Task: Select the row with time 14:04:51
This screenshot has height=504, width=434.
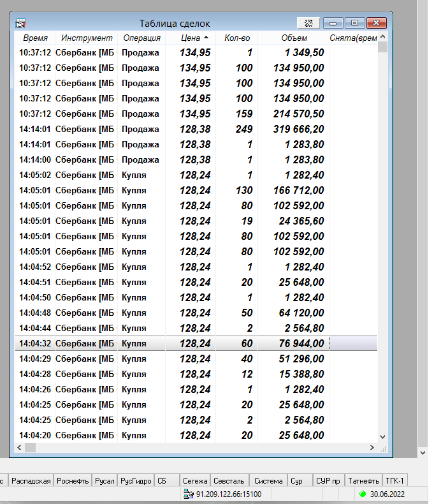Action: (x=196, y=282)
